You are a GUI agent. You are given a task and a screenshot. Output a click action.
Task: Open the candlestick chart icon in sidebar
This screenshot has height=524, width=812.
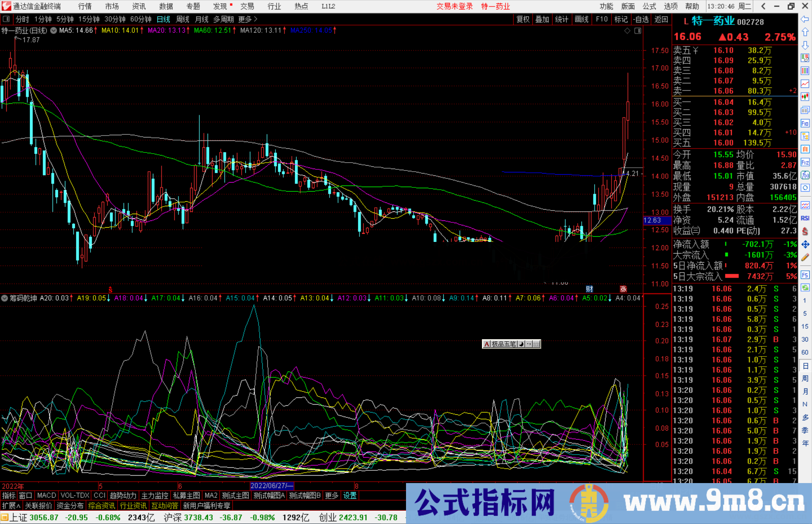805,97
